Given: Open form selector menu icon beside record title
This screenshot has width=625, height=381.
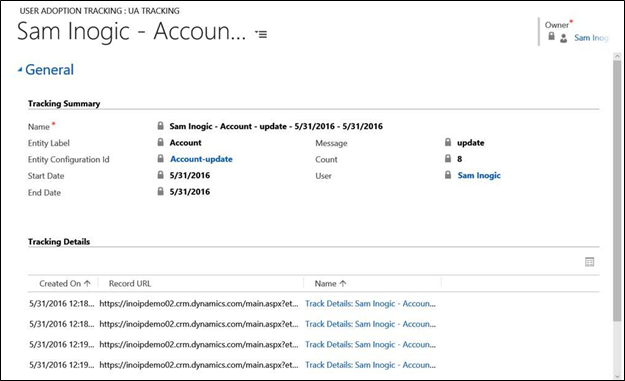Looking at the screenshot, I should tap(261, 34).
